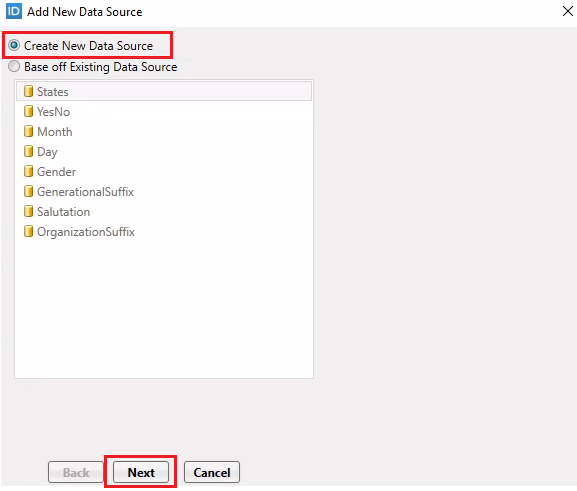577x491 pixels.
Task: Click the YesNo data source cylinder icon
Action: [28, 111]
